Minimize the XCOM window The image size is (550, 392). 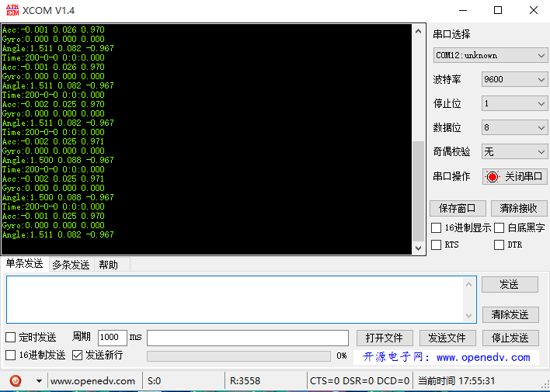(x=463, y=10)
